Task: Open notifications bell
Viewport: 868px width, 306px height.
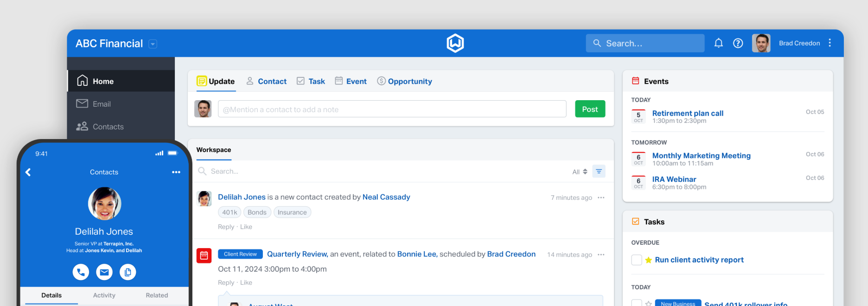Action: point(718,43)
